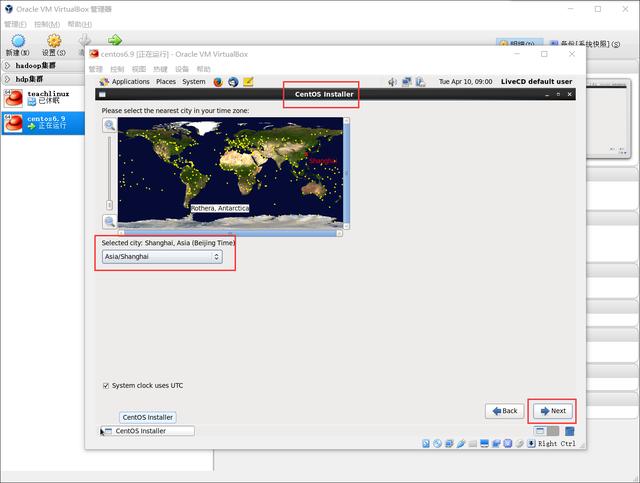
Task: Expand the hdp集群 VM group
Action: (7, 79)
